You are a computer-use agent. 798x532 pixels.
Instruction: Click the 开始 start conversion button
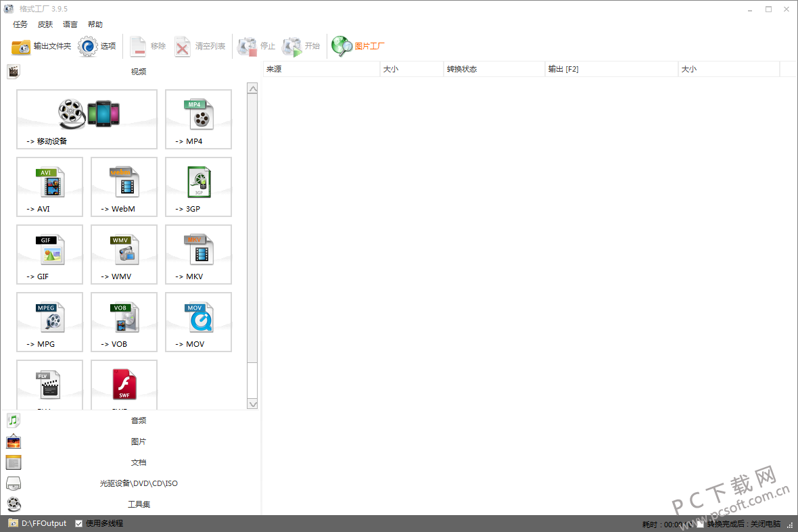pyautogui.click(x=302, y=46)
